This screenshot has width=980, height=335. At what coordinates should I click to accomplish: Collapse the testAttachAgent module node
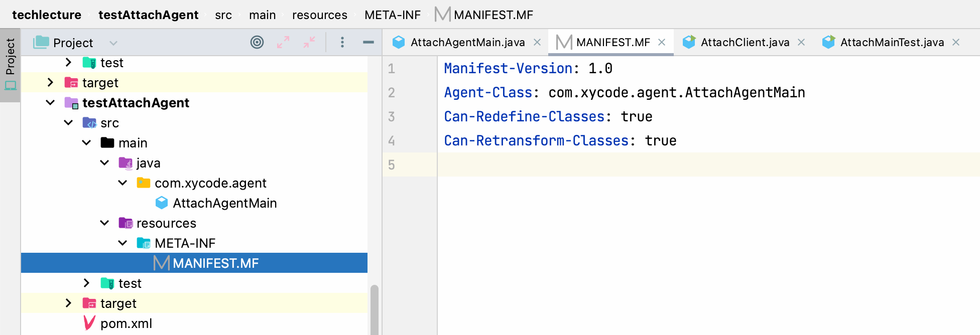point(50,103)
